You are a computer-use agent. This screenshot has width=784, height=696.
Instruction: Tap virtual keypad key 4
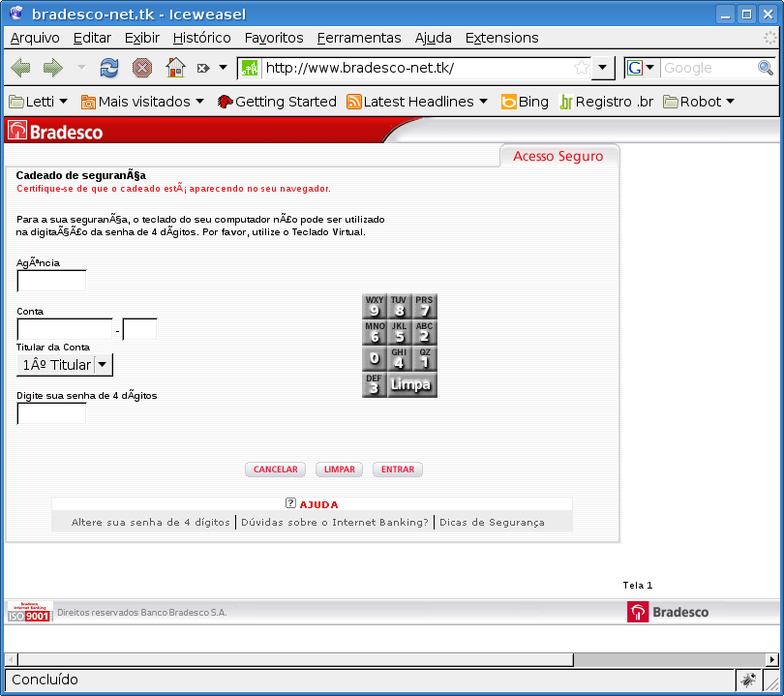[399, 358]
